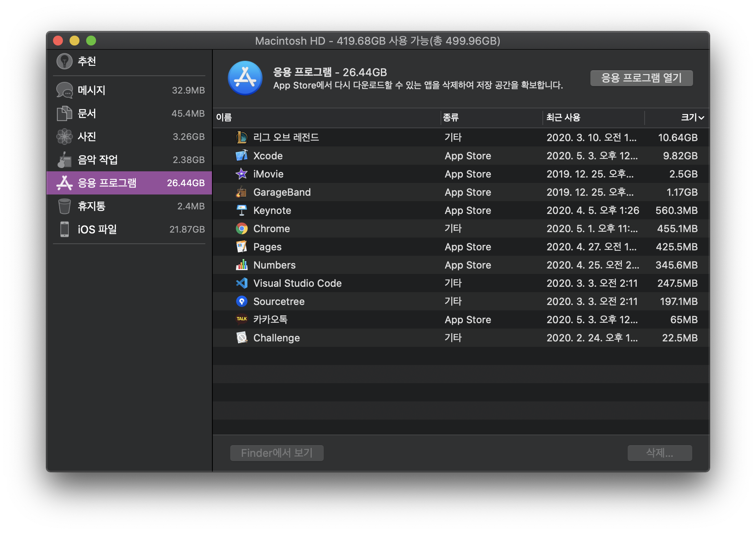
Task: Click the Sourcetree app icon
Action: (242, 301)
